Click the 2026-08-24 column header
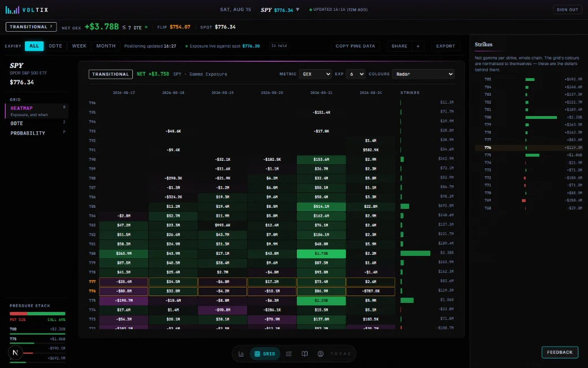Screen dimensions: 588x368 370,92
